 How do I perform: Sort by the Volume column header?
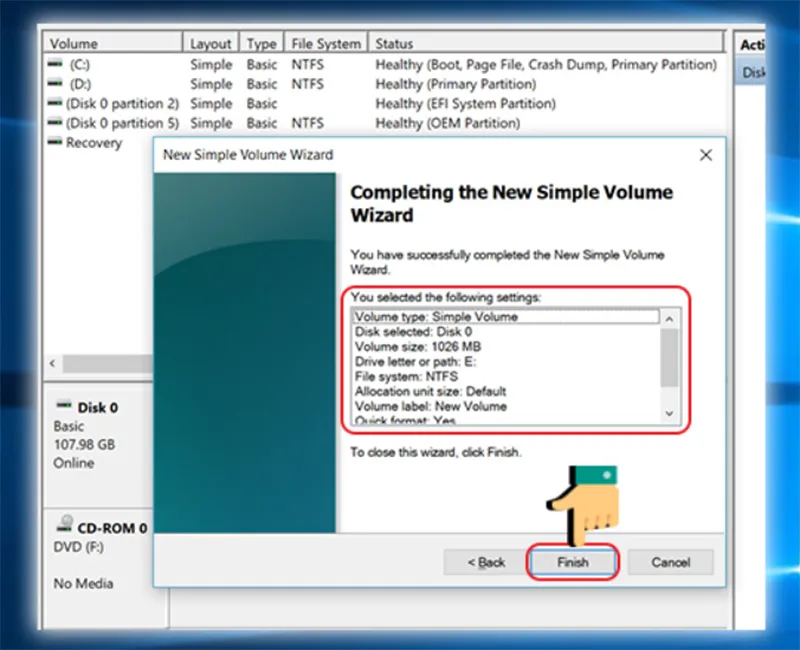pos(113,43)
